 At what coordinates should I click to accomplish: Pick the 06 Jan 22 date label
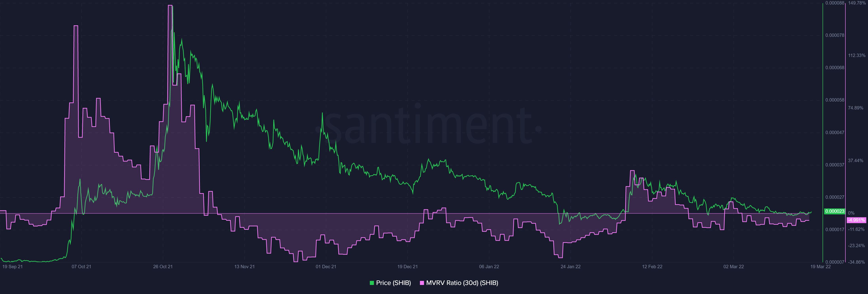489,267
